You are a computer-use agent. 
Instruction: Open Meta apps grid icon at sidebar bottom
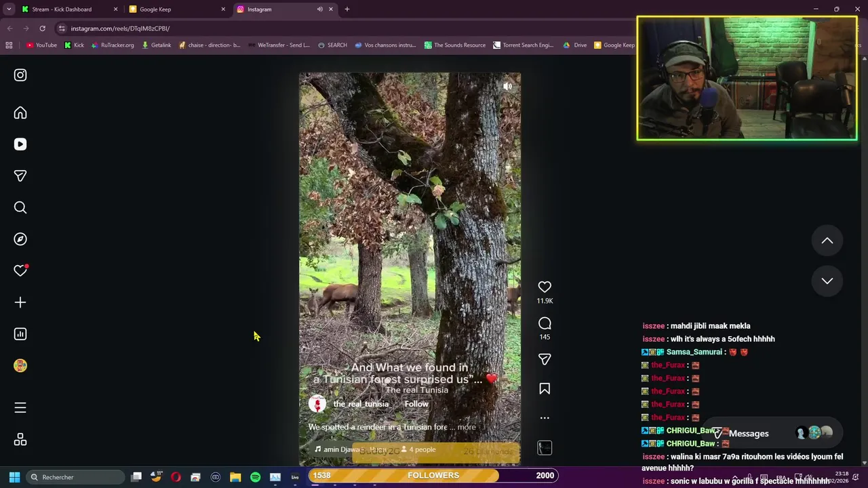[x=20, y=439]
